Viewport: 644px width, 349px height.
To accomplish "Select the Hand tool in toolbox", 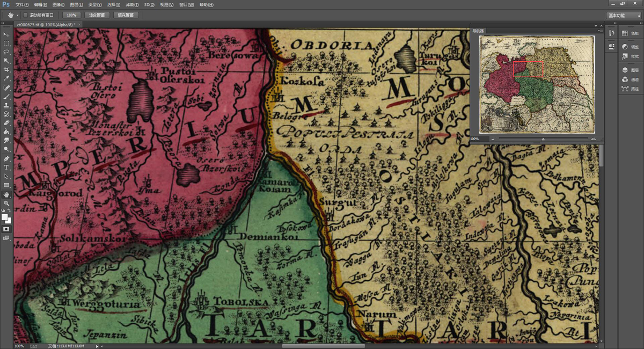I will (6, 195).
